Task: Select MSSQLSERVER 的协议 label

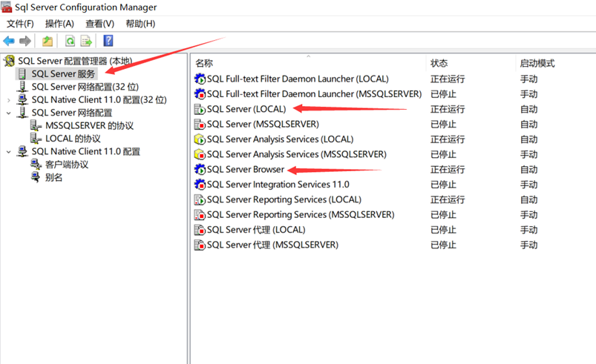Action: (x=89, y=125)
